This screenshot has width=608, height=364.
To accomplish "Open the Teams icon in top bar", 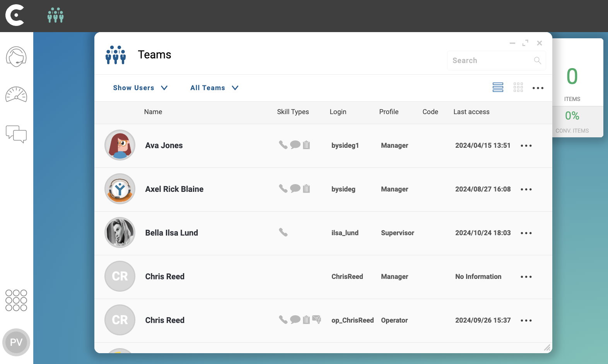I will pyautogui.click(x=56, y=15).
